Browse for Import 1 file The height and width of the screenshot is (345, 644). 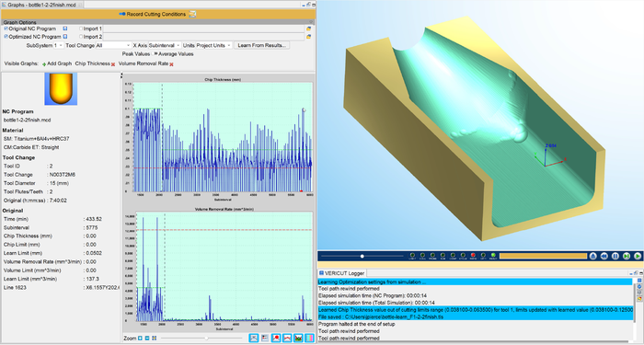[308, 29]
